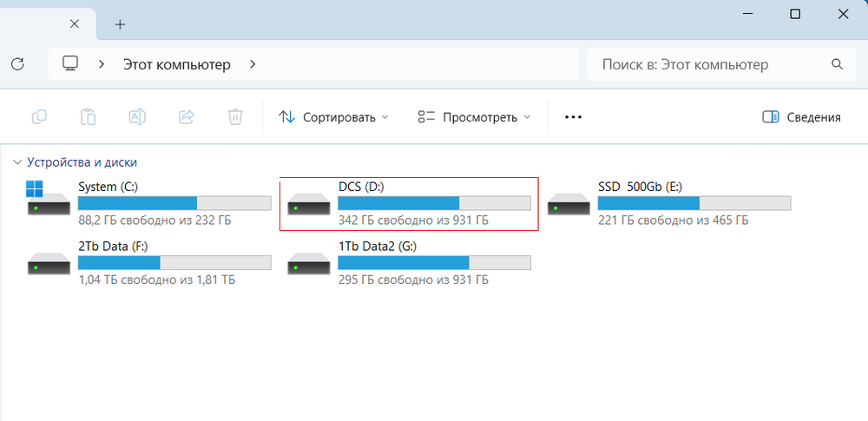The image size is (868, 421).
Task: Collapse the Устройства и диски group
Action: coord(17,162)
